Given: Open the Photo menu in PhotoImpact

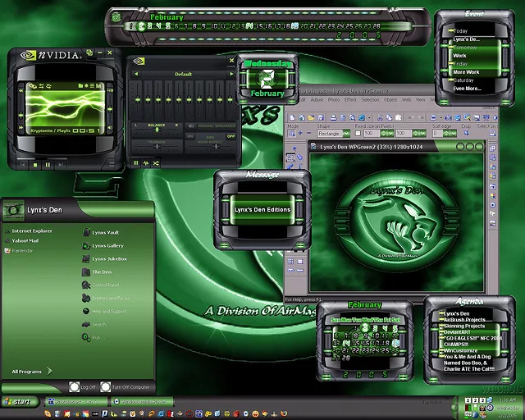Looking at the screenshot, I should [334, 99].
